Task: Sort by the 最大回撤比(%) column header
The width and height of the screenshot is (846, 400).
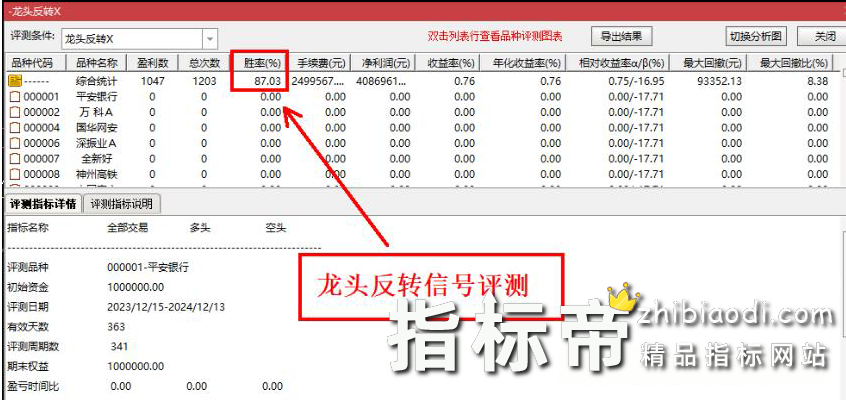Action: click(x=790, y=63)
